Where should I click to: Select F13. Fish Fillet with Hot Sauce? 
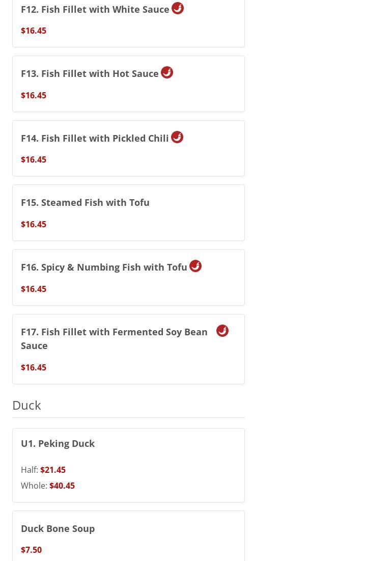(x=128, y=84)
